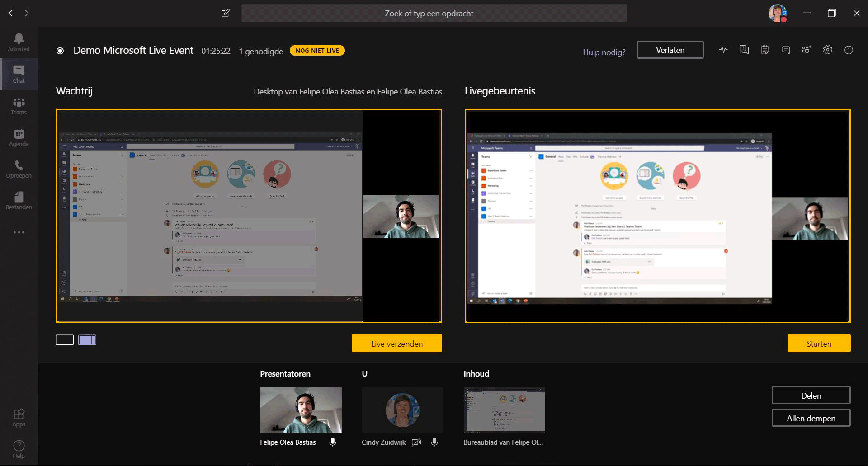Click recording indicator beside event title
The height and width of the screenshot is (466, 868).
tap(60, 51)
